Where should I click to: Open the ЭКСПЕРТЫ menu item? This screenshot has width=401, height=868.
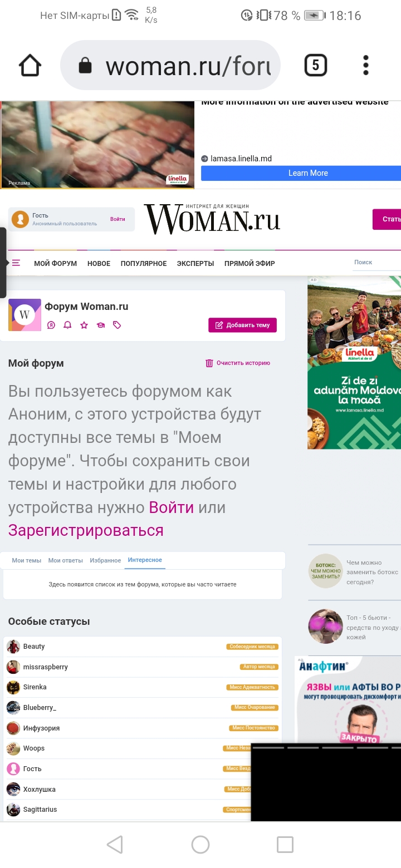[x=195, y=264]
